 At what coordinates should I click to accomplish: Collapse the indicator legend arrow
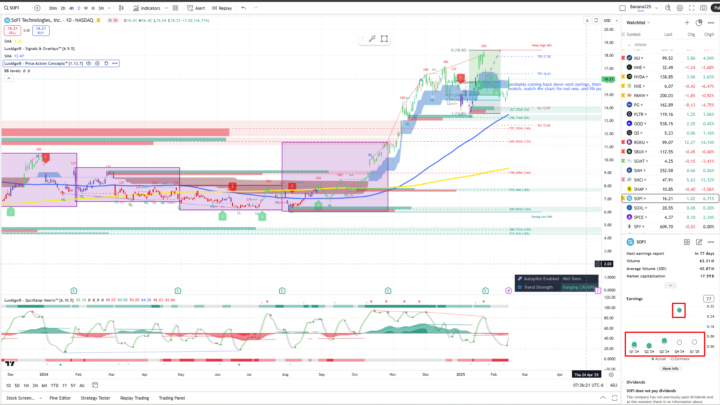[x=8, y=79]
